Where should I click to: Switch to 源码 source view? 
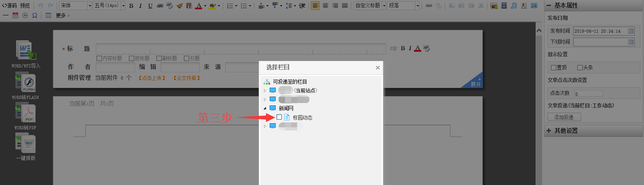[9, 6]
